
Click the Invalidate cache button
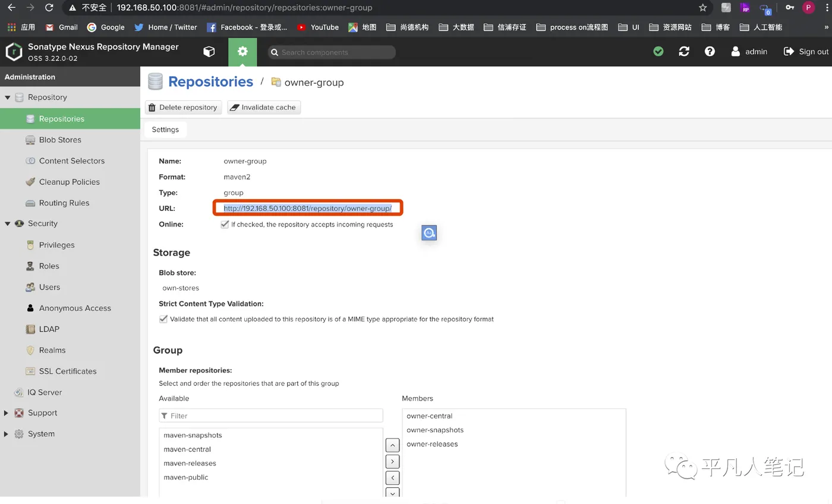coord(264,108)
